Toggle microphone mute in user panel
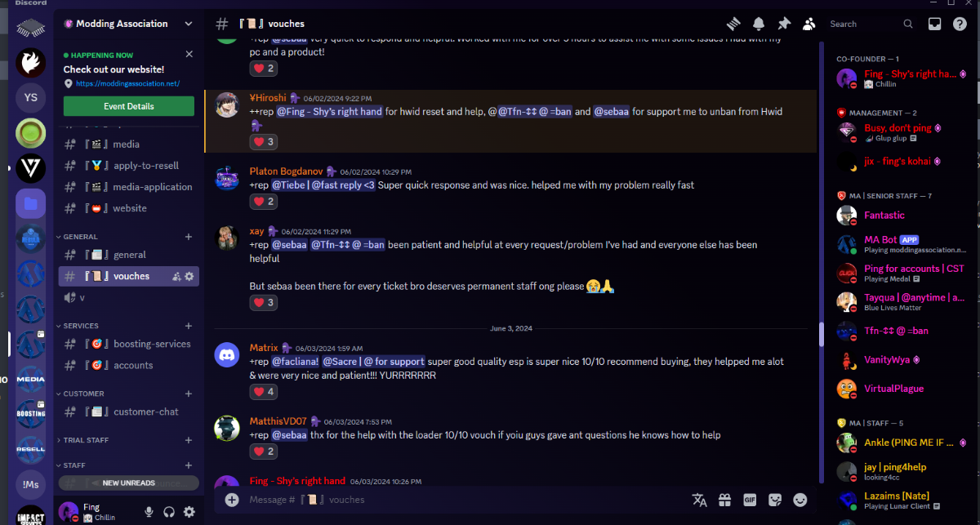 149,512
